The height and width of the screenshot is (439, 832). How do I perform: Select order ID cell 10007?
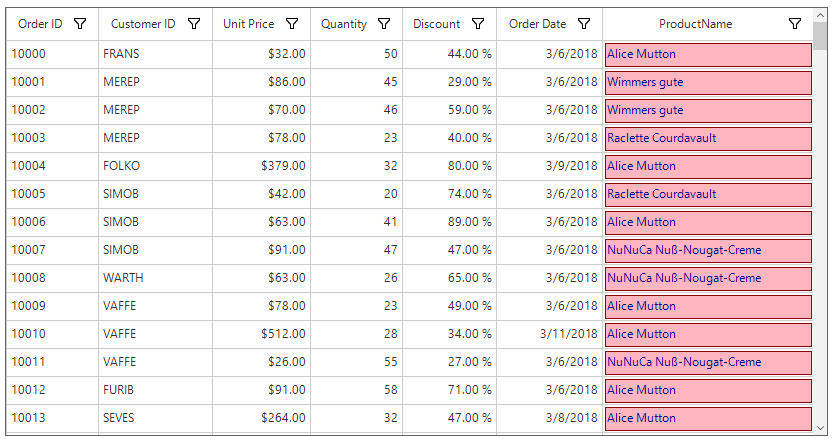pos(52,250)
